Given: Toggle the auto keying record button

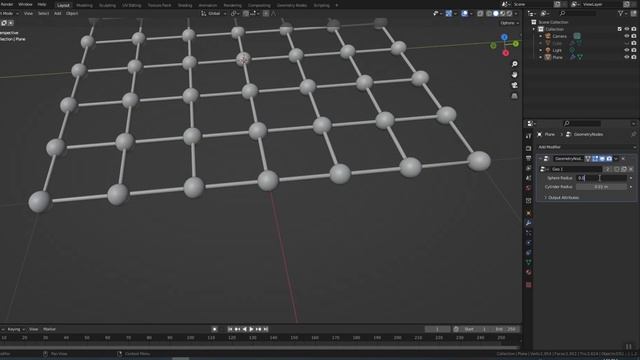Looking at the screenshot, I should click(x=215, y=329).
